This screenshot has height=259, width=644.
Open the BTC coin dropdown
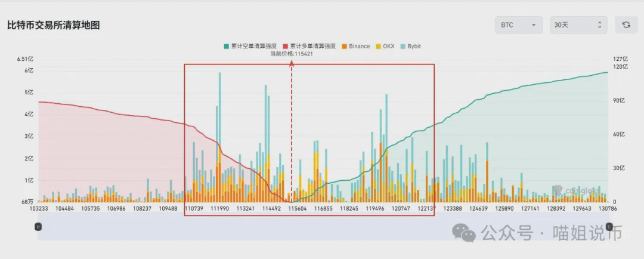click(519, 25)
